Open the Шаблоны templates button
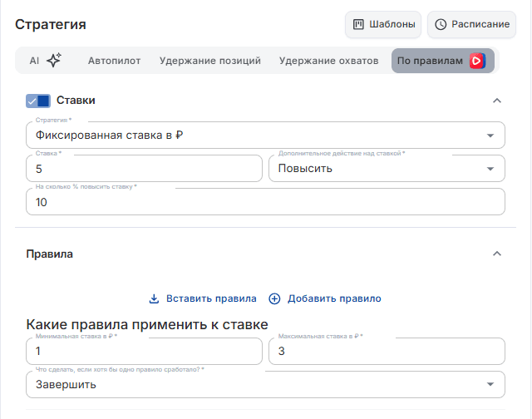This screenshot has height=419, width=532. click(383, 24)
